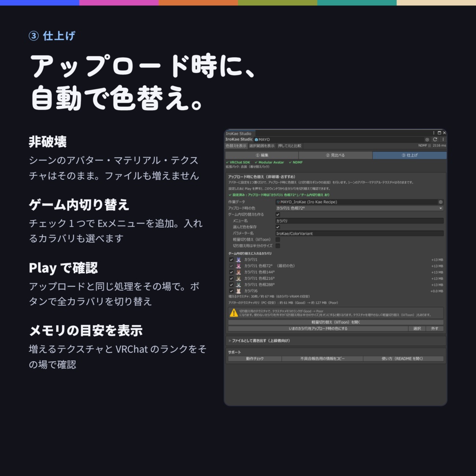Close the IroKae Studio window

[x=444, y=132]
